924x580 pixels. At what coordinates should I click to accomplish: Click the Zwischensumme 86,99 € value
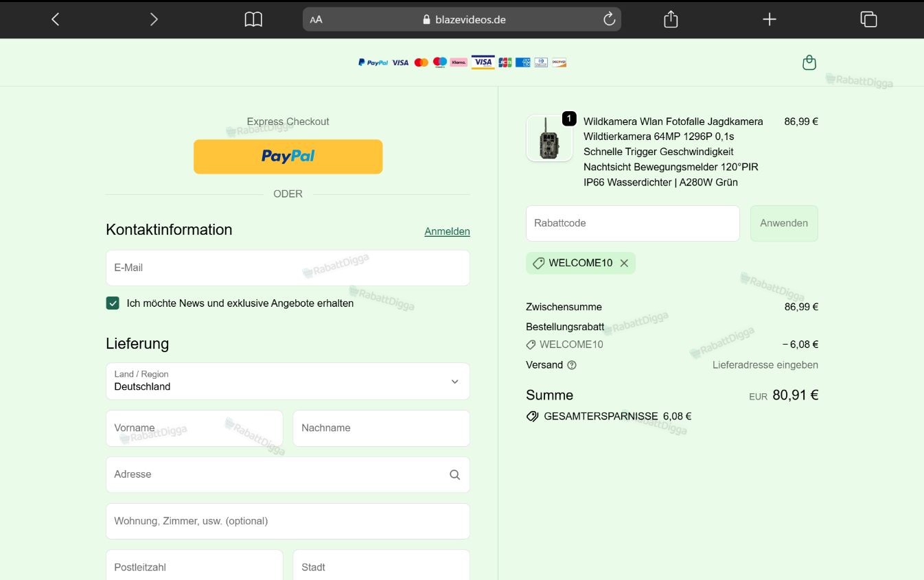tap(801, 307)
